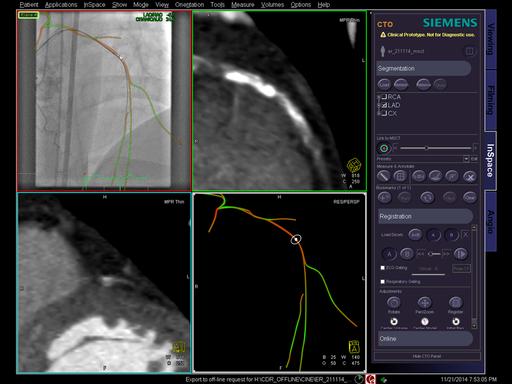
Task: Click the third Measure & Annotate icon
Action: (x=418, y=176)
